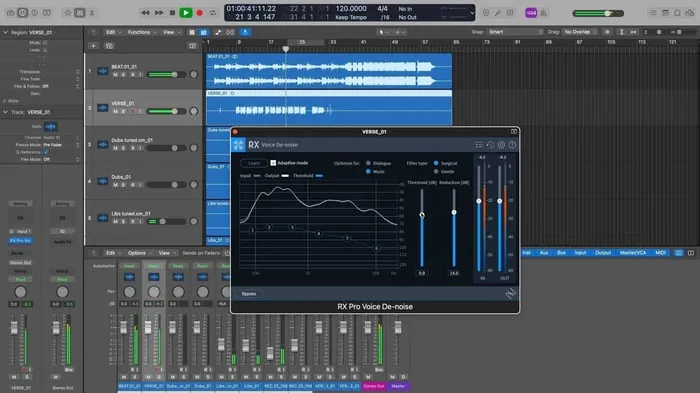
Task: Open the Loop Browser icon at top right
Action: coord(677,13)
